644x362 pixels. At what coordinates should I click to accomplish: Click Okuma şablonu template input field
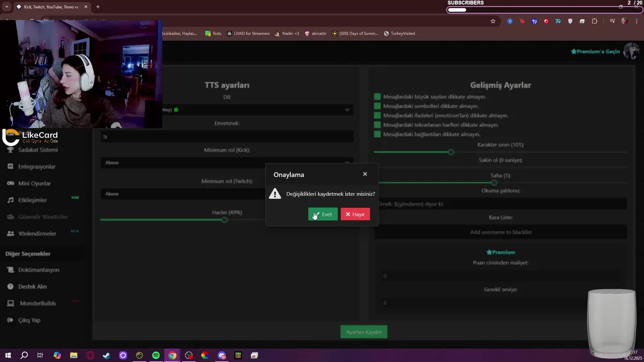click(x=501, y=204)
